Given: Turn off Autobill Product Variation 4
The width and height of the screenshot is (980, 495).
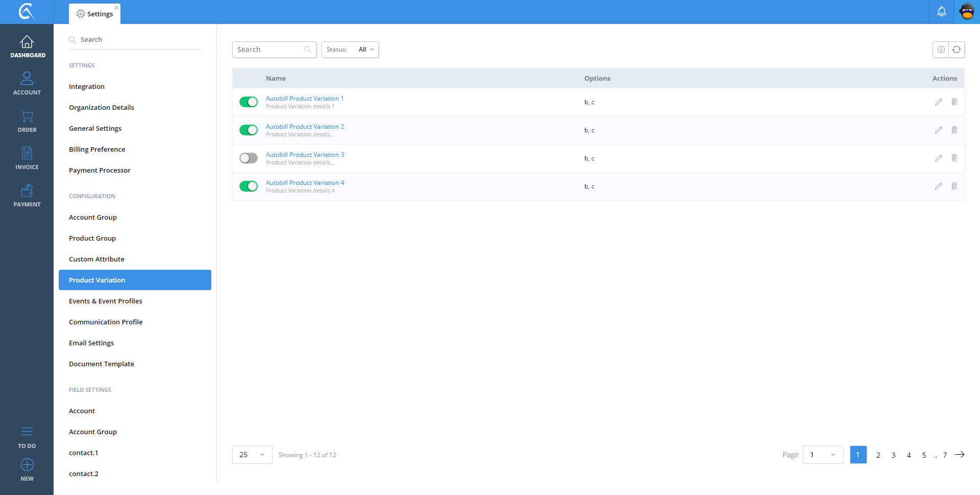Looking at the screenshot, I should tap(249, 186).
